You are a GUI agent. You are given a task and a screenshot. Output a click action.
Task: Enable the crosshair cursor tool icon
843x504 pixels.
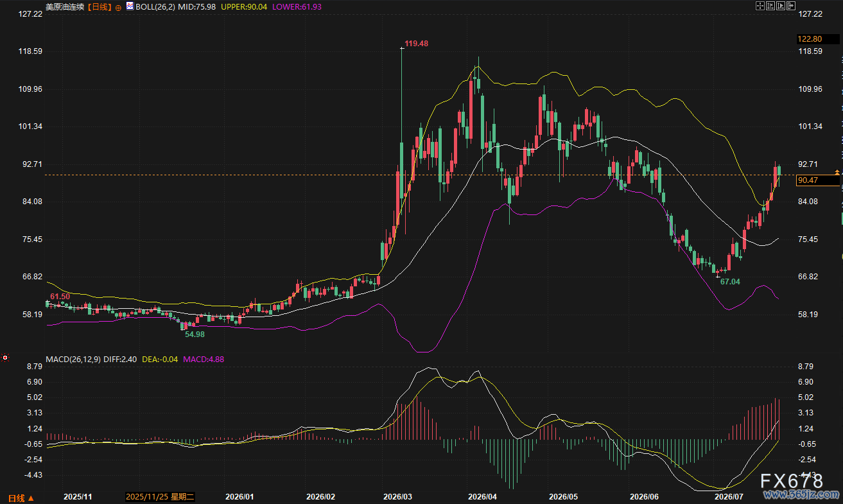click(761, 6)
